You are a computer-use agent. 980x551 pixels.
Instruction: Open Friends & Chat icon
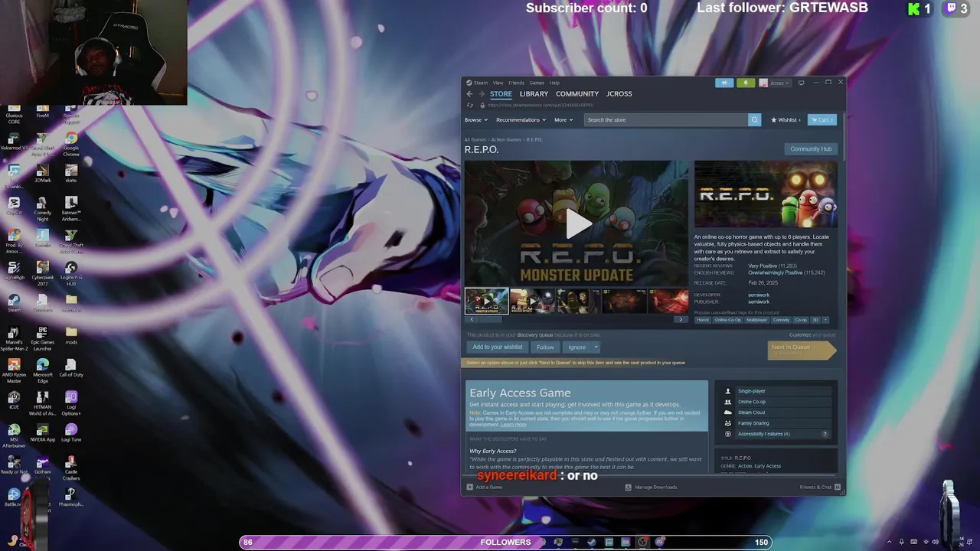838,487
